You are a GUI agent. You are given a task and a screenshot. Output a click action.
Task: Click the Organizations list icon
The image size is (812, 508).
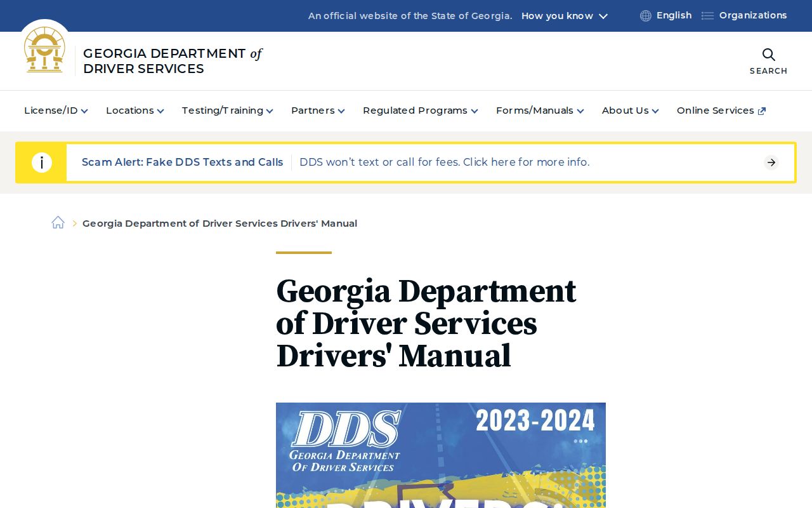(x=707, y=16)
